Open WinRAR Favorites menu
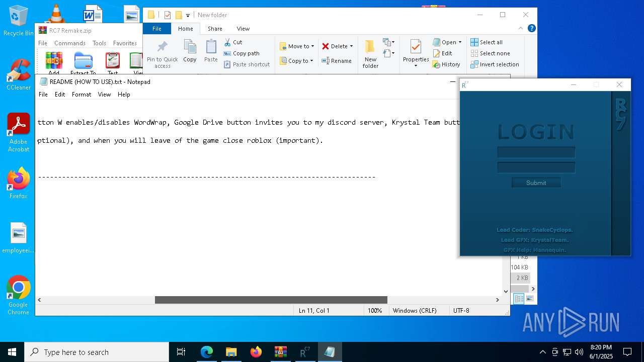 pyautogui.click(x=125, y=43)
